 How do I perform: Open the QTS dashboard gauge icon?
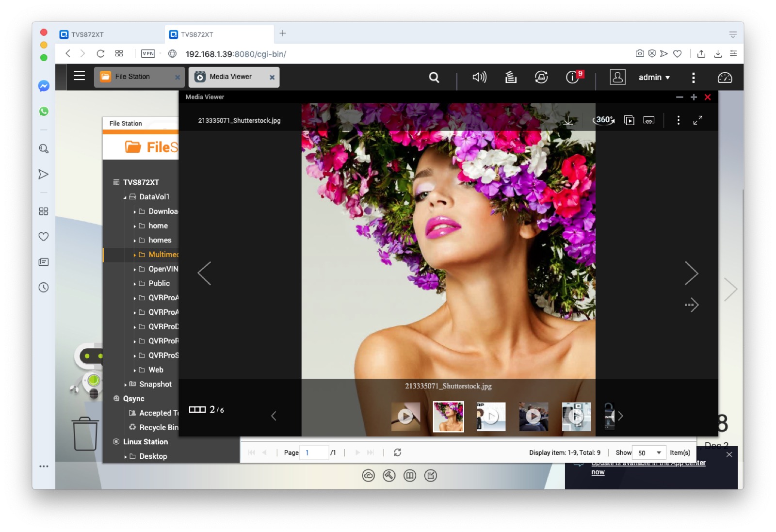click(x=725, y=78)
